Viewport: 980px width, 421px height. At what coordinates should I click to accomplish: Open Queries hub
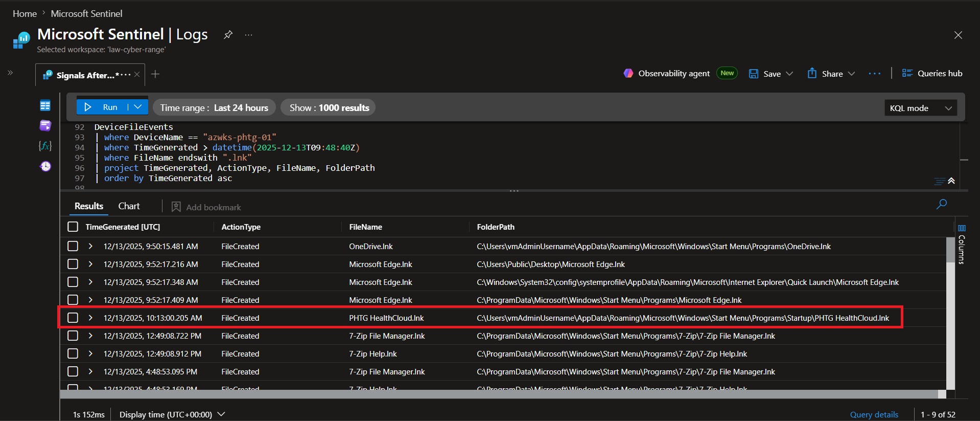pos(932,73)
